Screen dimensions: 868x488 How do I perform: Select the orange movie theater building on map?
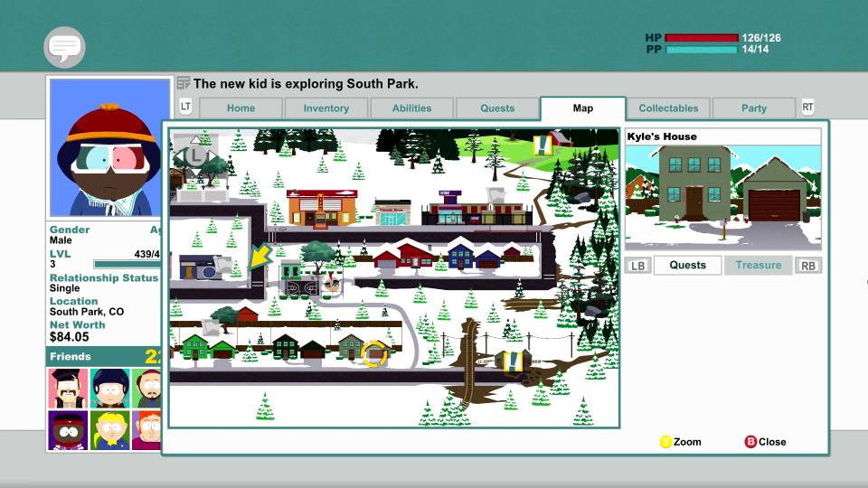tap(322, 208)
